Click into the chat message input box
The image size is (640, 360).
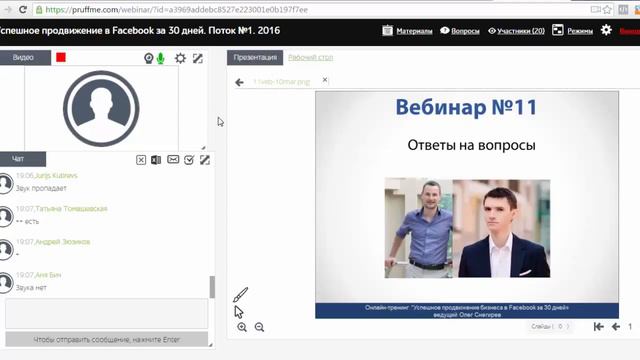[107, 313]
